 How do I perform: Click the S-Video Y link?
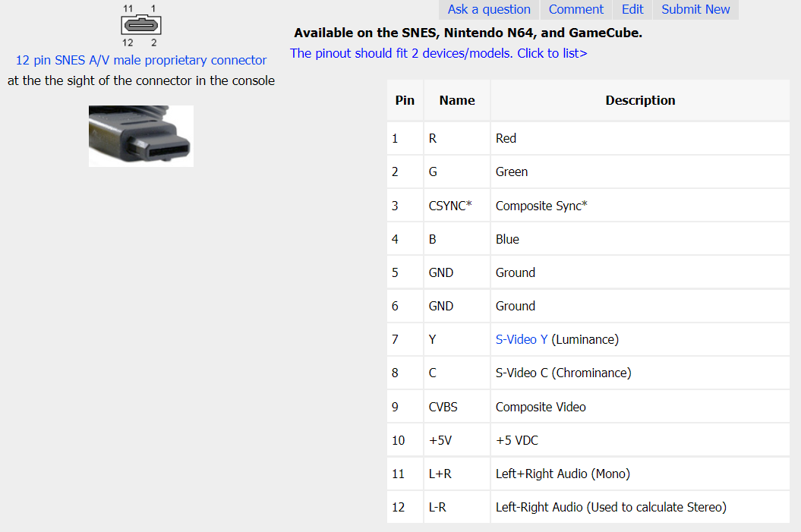coord(521,339)
